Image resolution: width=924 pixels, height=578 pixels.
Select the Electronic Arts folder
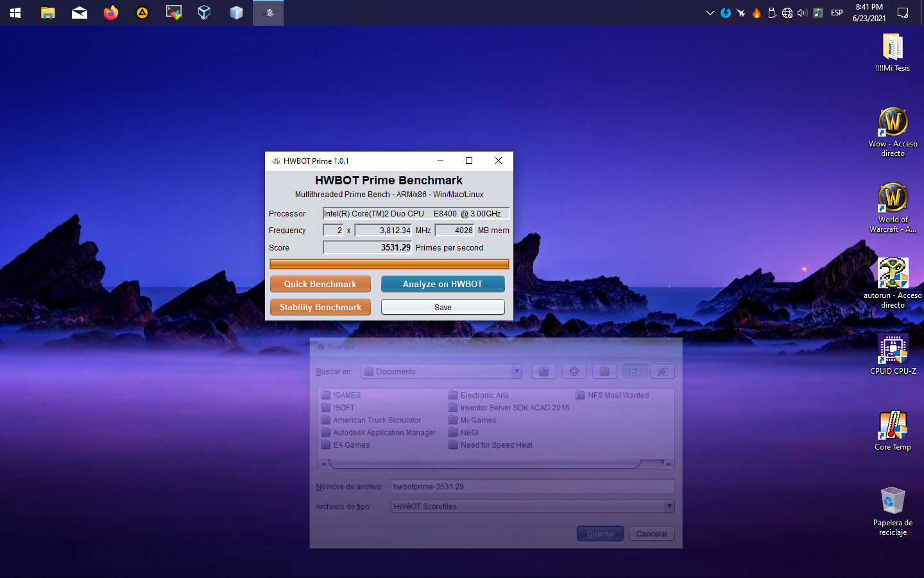pyautogui.click(x=479, y=396)
